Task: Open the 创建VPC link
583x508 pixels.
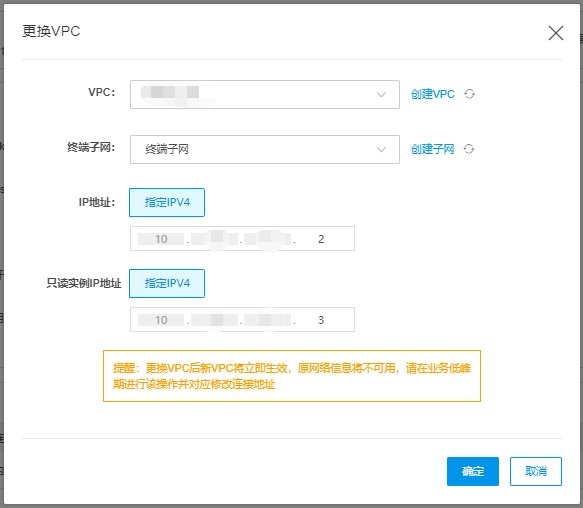Action: (432, 94)
